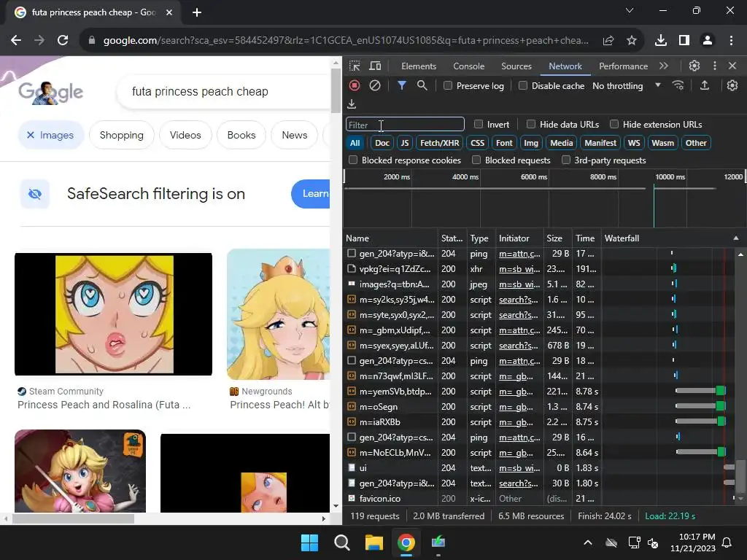Viewport: 747px width, 560px height.
Task: Click the share page icon
Action: point(608,41)
